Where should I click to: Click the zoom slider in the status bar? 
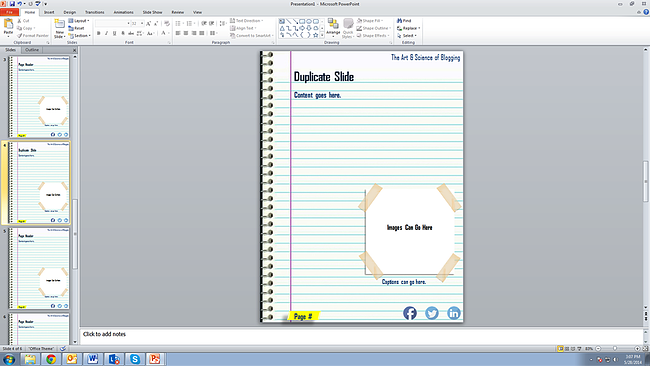[615, 349]
